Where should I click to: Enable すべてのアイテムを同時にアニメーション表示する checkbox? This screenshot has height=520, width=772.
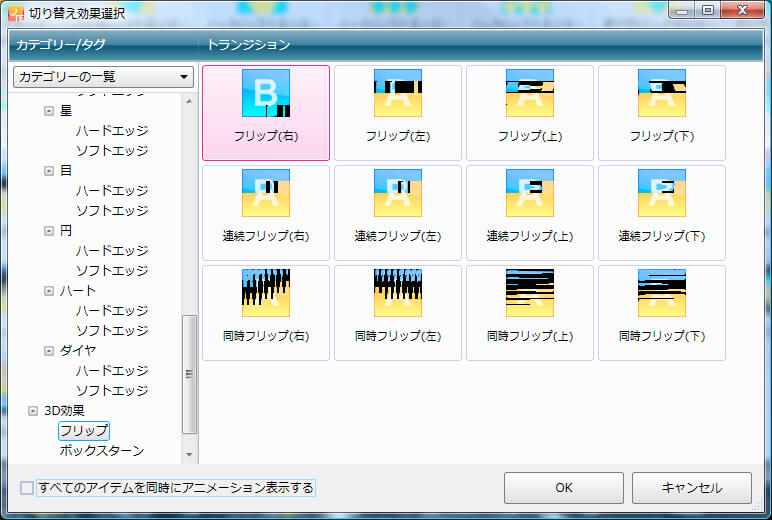coord(27,488)
